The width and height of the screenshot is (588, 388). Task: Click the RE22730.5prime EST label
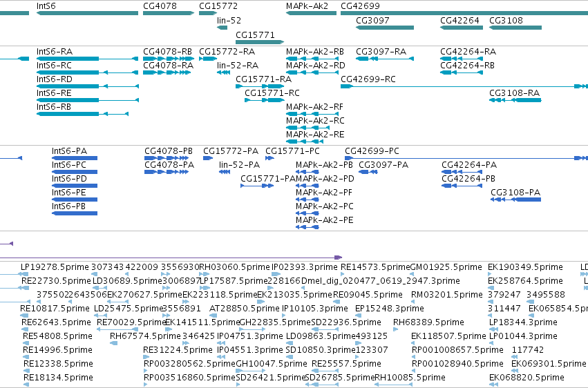click(x=56, y=281)
